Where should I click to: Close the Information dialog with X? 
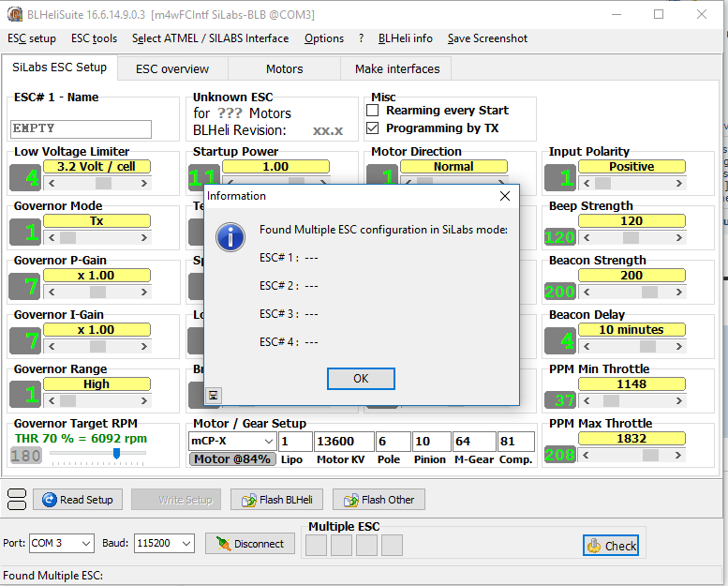(x=504, y=196)
